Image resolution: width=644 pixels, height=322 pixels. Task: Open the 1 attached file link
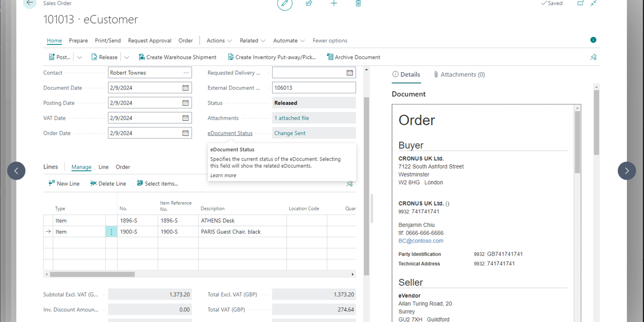291,118
